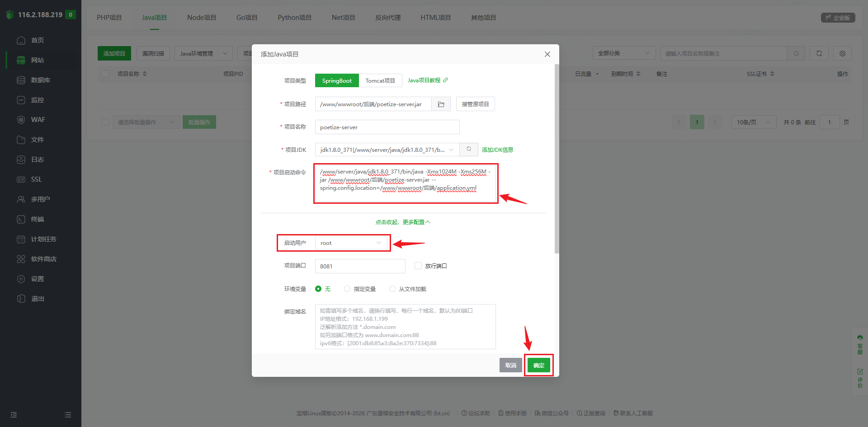Open the WAF shield icon in sidebar
The image size is (868, 427).
tap(21, 120)
